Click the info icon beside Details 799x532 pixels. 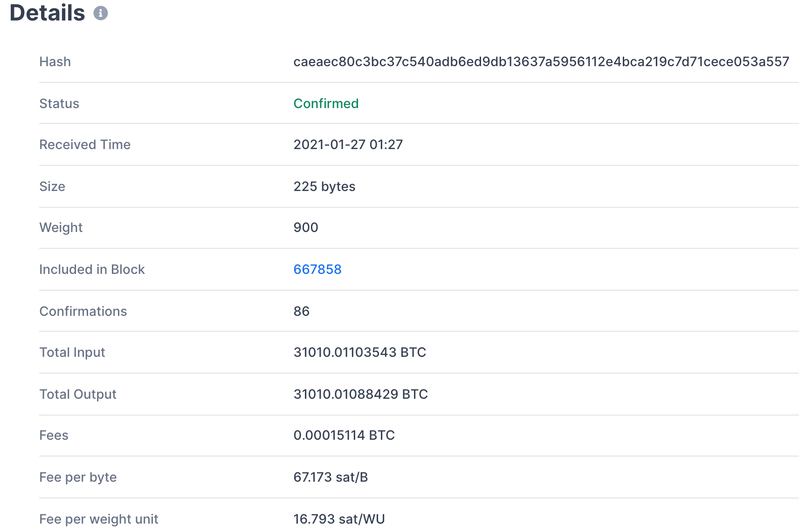tap(101, 13)
